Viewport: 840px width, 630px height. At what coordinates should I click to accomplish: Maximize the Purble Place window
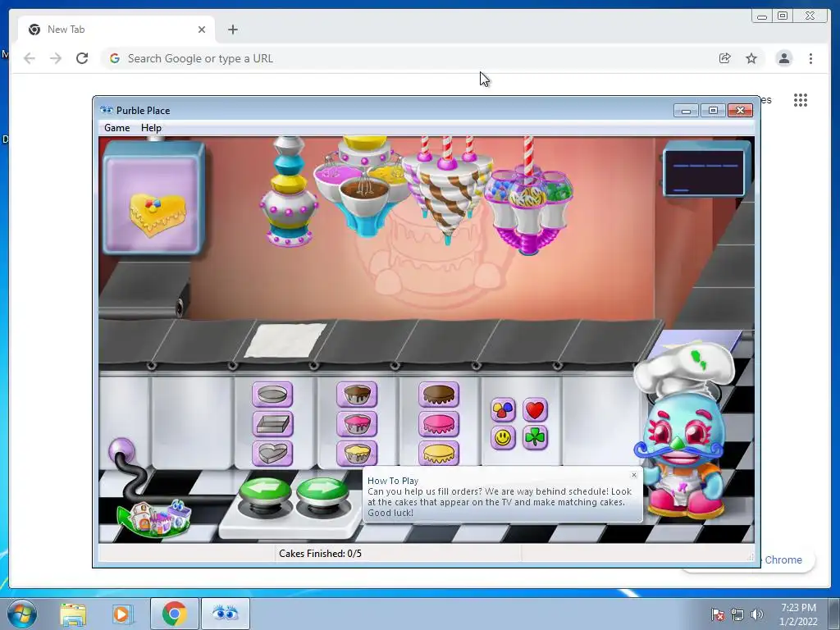pyautogui.click(x=713, y=111)
